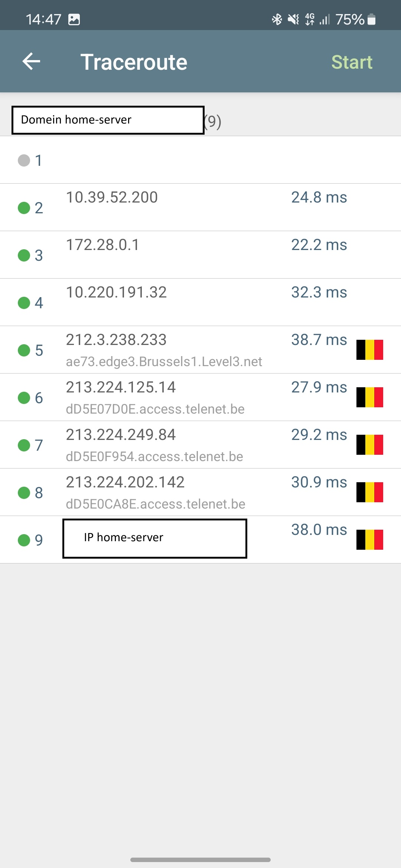
Task: Tap the Domein home-server input field
Action: (108, 120)
